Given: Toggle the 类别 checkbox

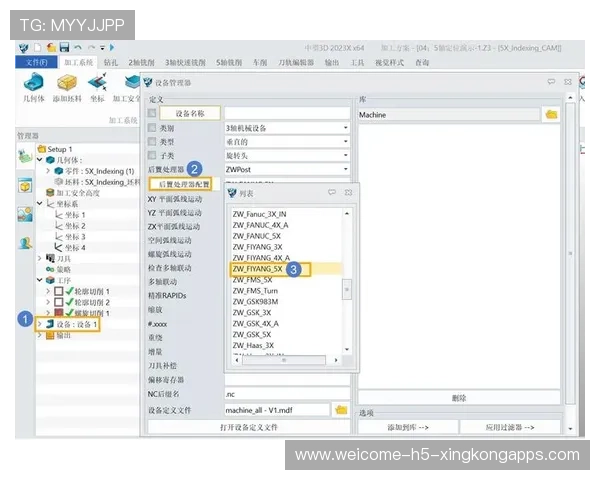Looking at the screenshot, I should (152, 128).
